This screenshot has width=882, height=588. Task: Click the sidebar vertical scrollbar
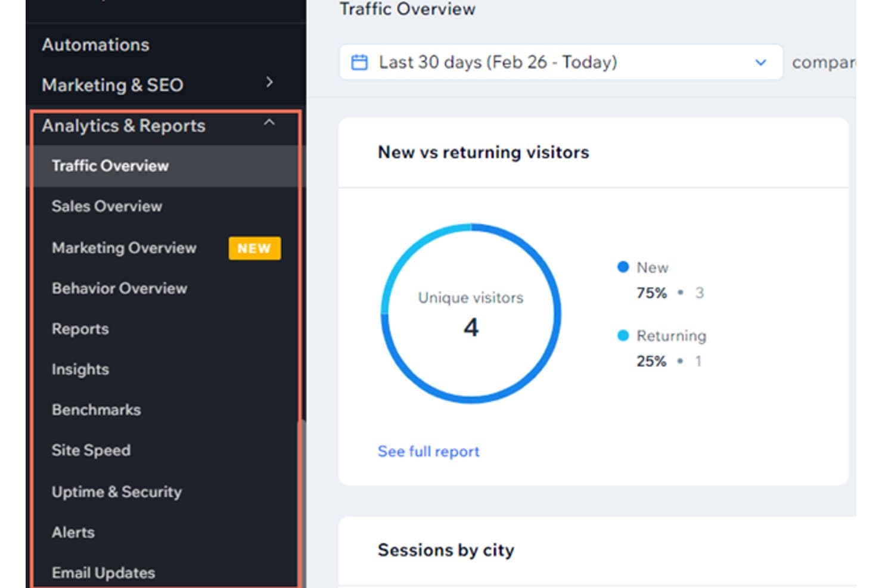coord(302,503)
